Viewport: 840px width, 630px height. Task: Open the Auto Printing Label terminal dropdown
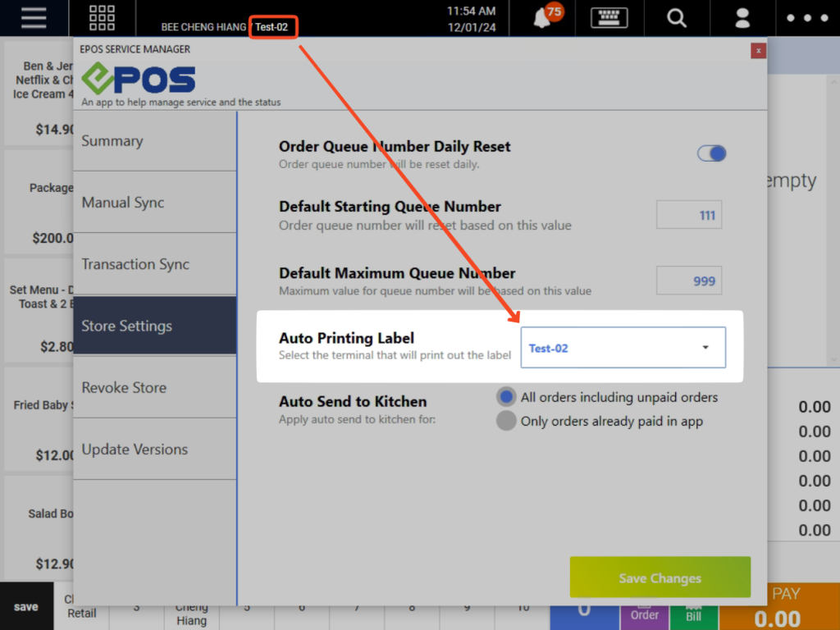pyautogui.click(x=623, y=347)
